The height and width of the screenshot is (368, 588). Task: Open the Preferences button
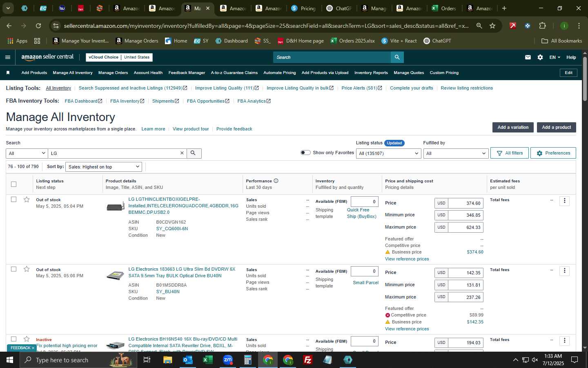pyautogui.click(x=553, y=153)
